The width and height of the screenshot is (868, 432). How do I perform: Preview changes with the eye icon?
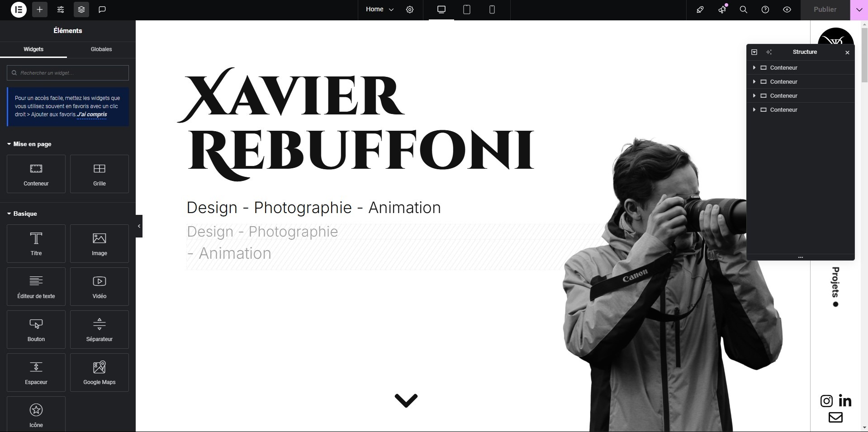787,9
